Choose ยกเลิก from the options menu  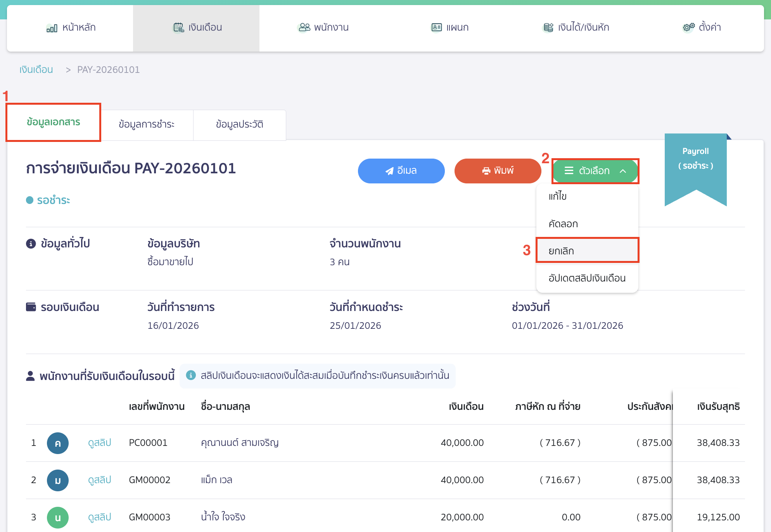click(561, 251)
